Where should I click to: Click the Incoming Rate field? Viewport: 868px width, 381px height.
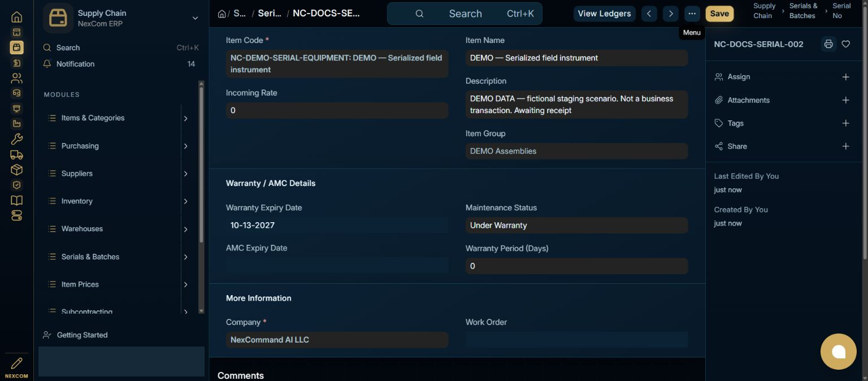(337, 110)
